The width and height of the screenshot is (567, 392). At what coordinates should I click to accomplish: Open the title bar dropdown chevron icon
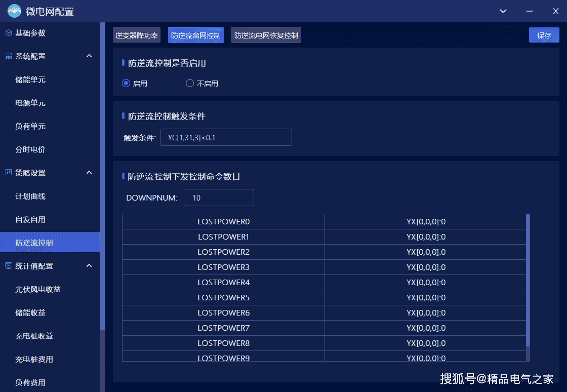click(503, 11)
